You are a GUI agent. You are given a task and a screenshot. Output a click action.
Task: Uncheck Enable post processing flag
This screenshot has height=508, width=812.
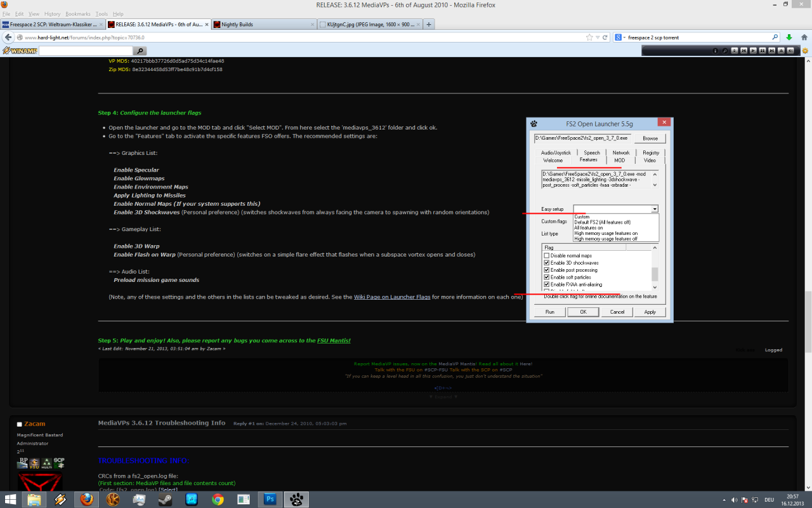pyautogui.click(x=547, y=270)
